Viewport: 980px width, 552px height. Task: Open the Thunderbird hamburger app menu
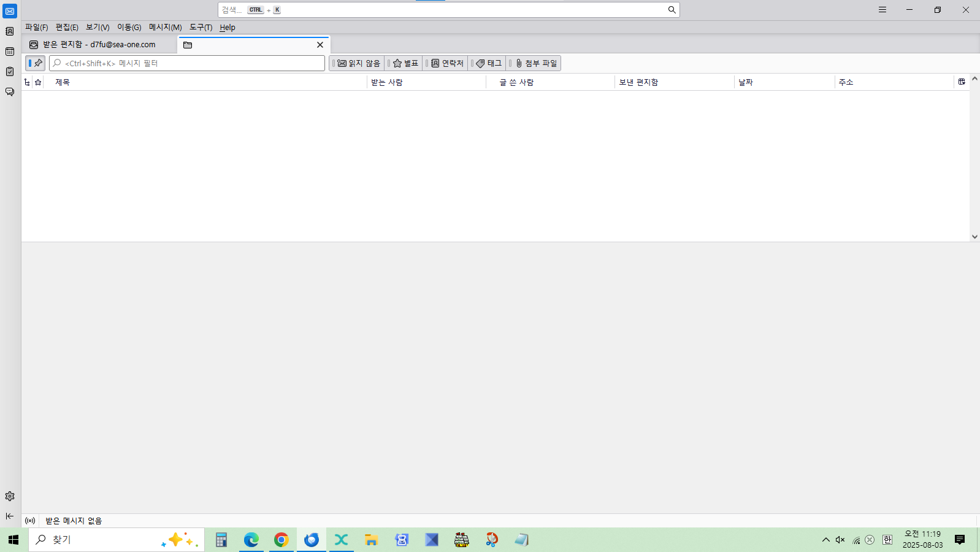click(882, 10)
